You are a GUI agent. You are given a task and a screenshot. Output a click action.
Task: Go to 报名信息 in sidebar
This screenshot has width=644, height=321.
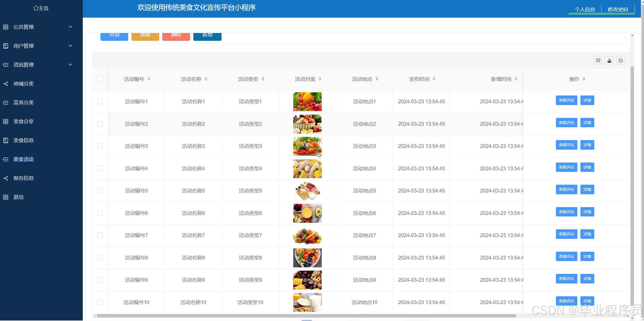click(x=23, y=178)
